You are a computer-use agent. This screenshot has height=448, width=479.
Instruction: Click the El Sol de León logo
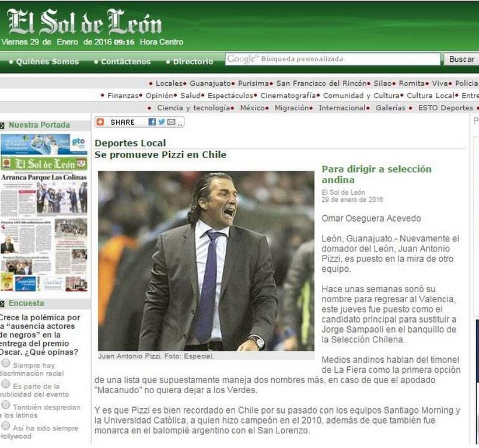85,22
